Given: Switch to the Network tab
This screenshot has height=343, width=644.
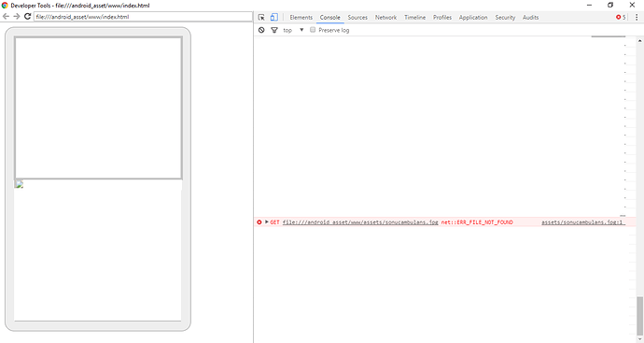Looking at the screenshot, I should coord(385,17).
